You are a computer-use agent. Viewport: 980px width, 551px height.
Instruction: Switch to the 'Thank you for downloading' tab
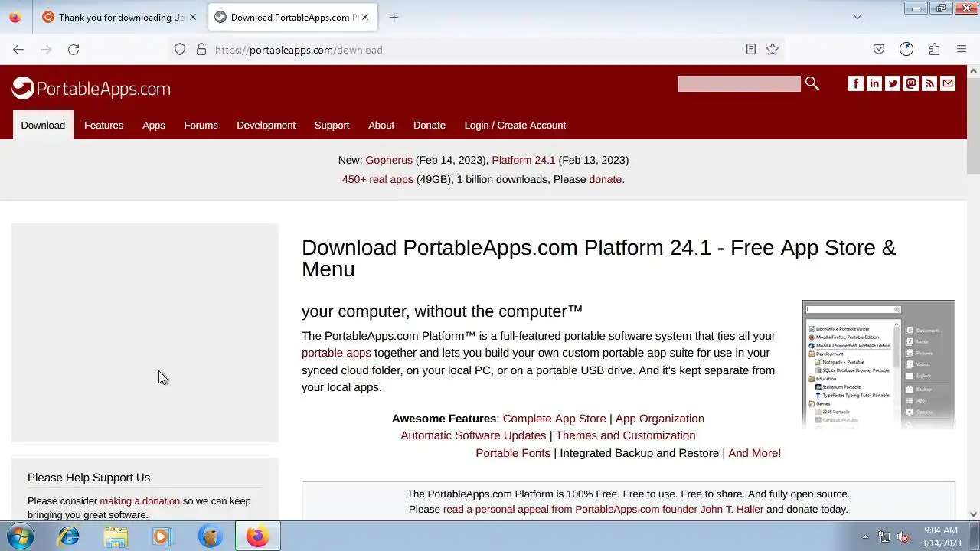(x=118, y=17)
